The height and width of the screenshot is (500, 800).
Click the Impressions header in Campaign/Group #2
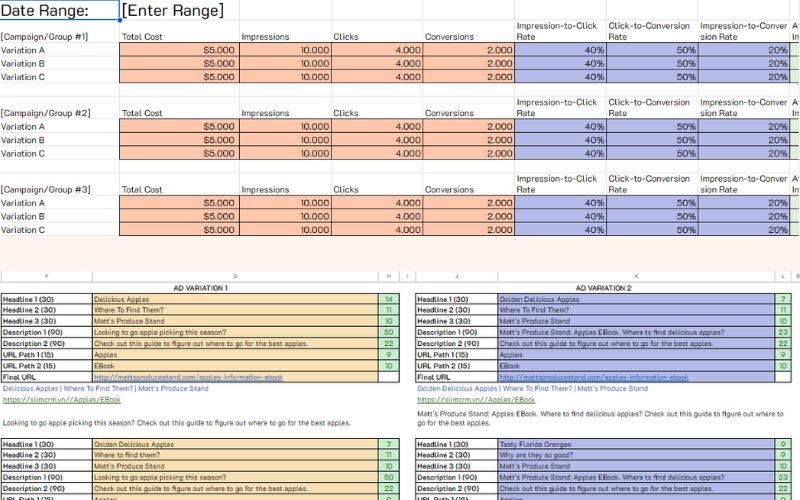(265, 114)
